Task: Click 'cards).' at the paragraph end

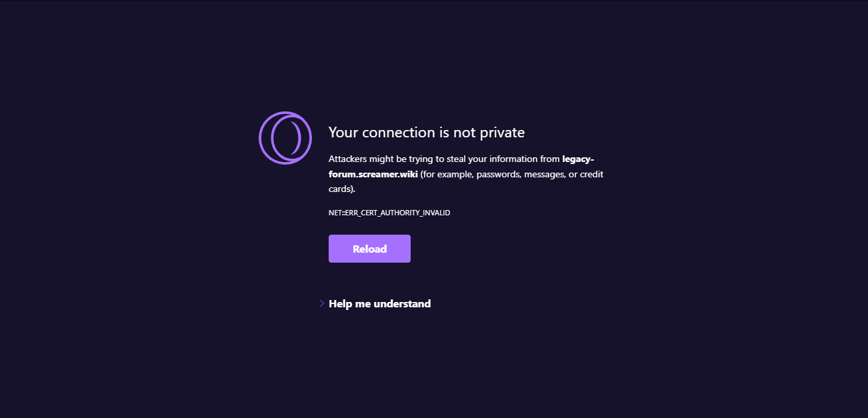Action: point(342,189)
